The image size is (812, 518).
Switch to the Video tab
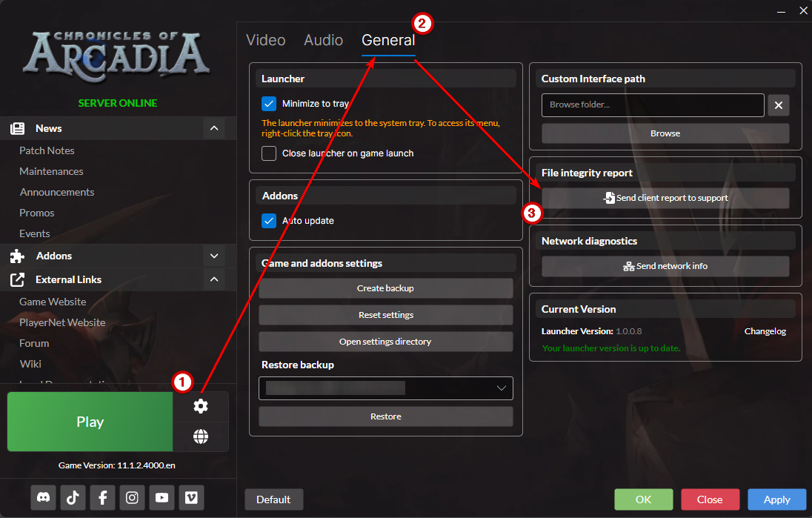(265, 40)
